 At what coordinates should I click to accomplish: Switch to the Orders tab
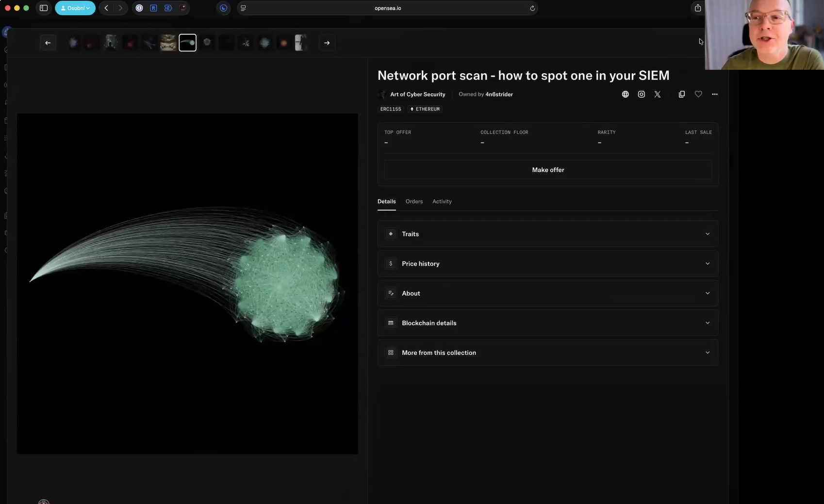click(x=414, y=202)
